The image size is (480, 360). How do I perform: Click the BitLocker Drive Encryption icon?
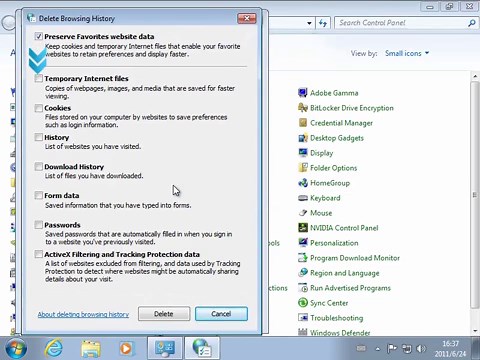click(303, 108)
